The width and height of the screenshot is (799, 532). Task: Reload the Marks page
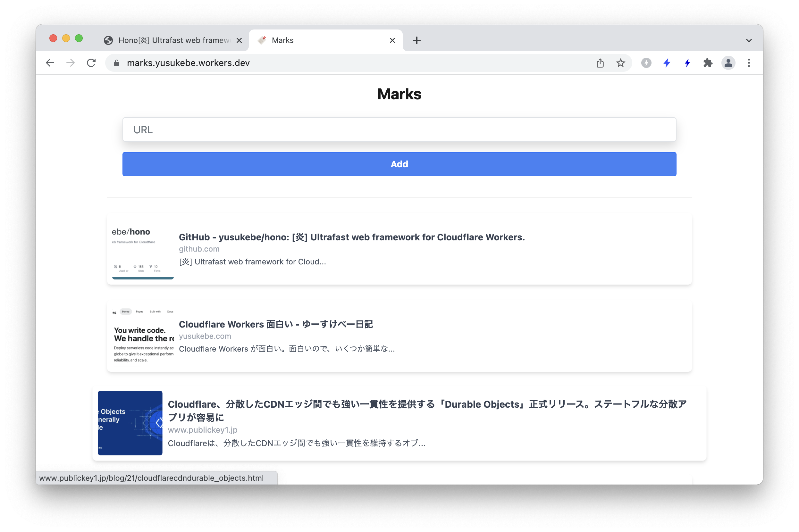click(x=91, y=63)
